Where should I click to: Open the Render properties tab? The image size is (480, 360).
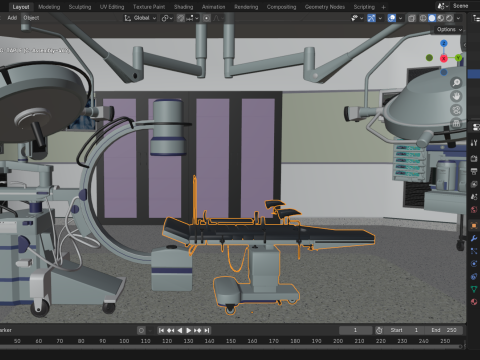click(x=474, y=158)
